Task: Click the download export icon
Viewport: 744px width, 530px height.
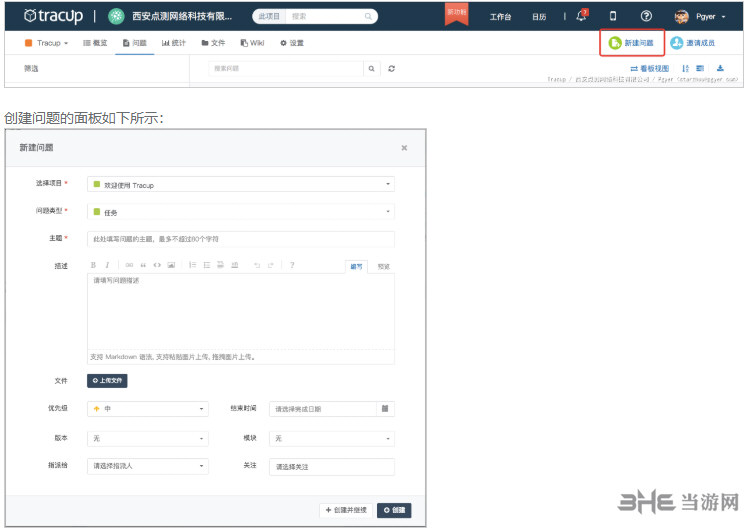Action: click(x=720, y=68)
